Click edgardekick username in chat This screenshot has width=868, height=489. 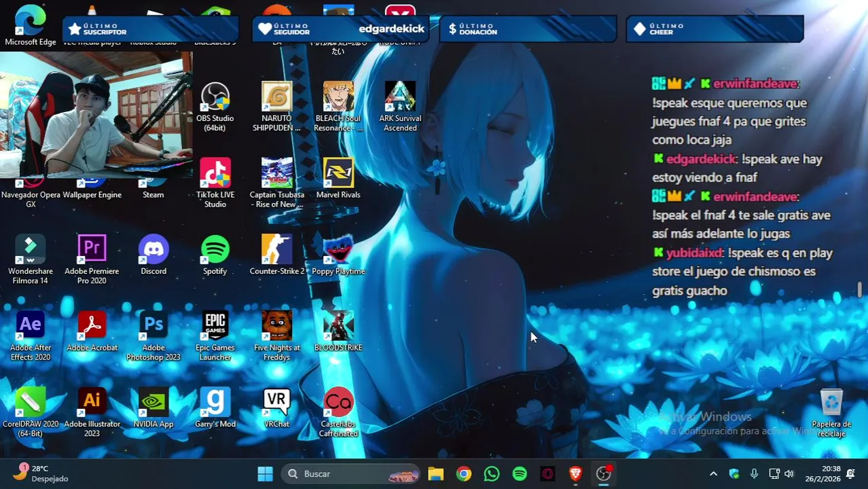(x=701, y=159)
